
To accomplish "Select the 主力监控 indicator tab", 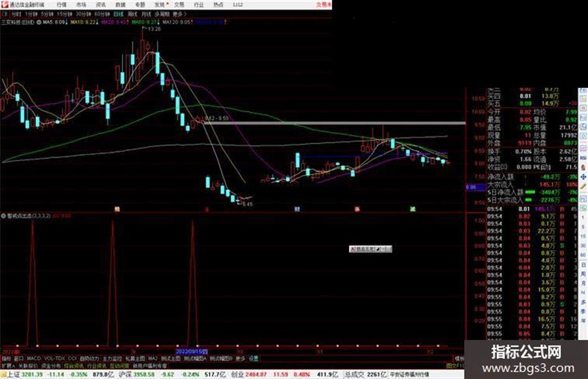I will [113, 358].
